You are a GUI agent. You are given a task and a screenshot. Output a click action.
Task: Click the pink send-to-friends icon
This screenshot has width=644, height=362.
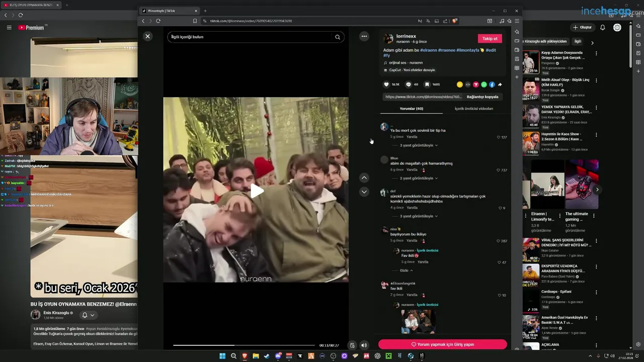(475, 84)
